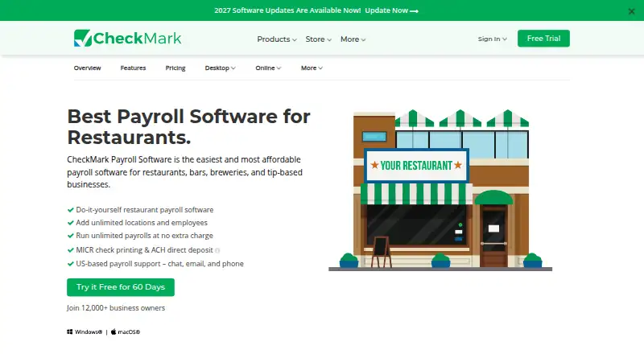Click 'Add unlimited locations and employees' text

point(142,223)
